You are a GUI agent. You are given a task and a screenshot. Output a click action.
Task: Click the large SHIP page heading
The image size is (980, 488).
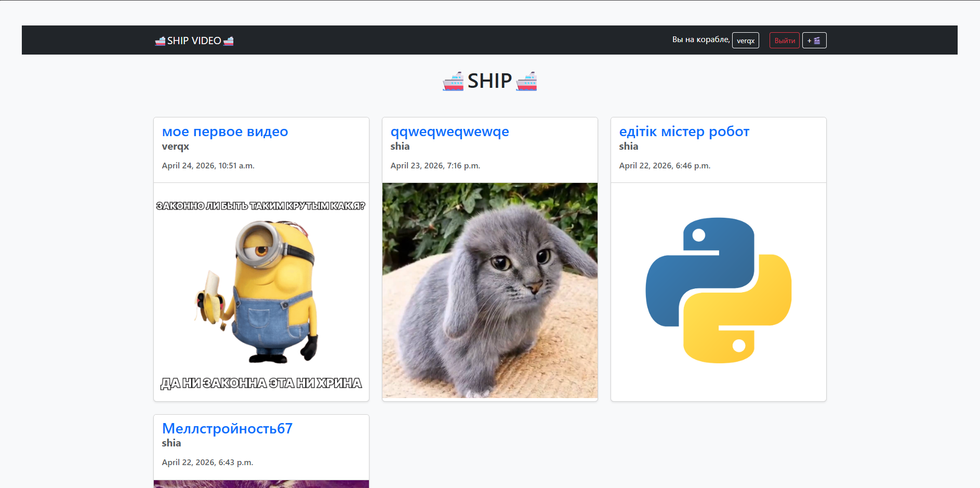[490, 81]
